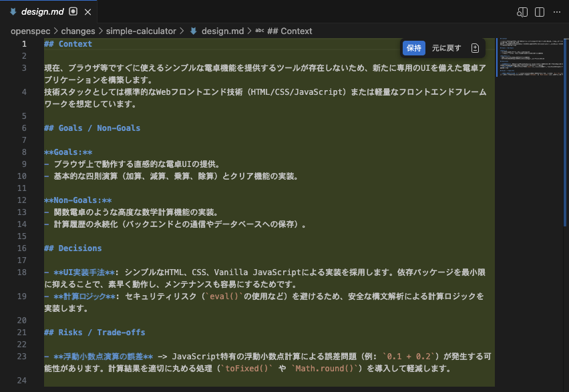Click the '## Risks / Trade-offs' heading
Image resolution: width=569 pixels, height=392 pixels.
point(95,333)
